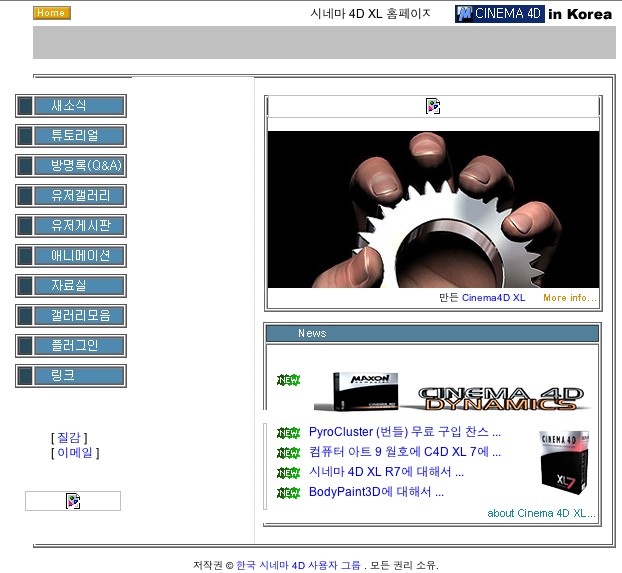Screen dimensions: 622x573
Task: Open the 시네마 4D XL R7에 대해서 link
Action: pyautogui.click(x=386, y=472)
